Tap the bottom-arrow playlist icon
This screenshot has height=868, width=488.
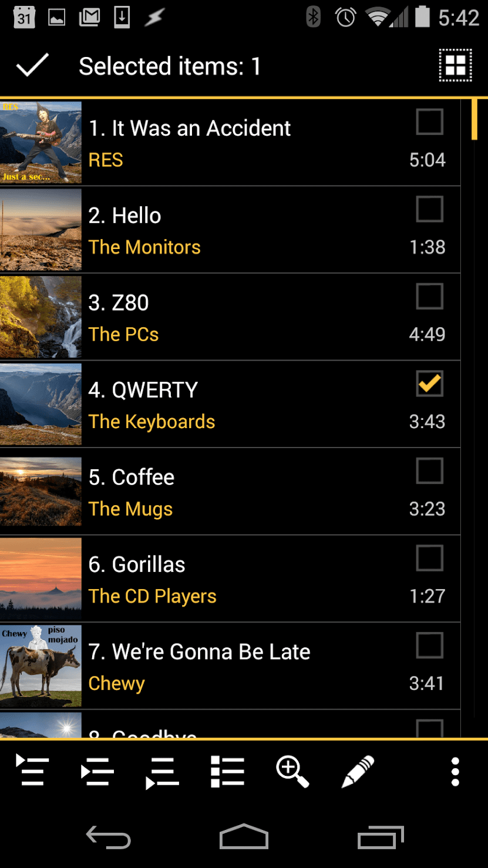click(162, 772)
